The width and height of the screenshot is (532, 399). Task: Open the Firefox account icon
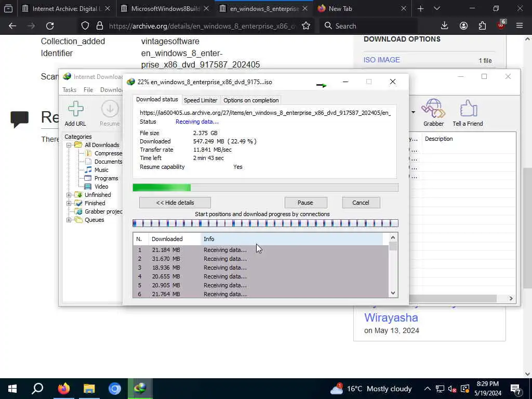pyautogui.click(x=463, y=26)
